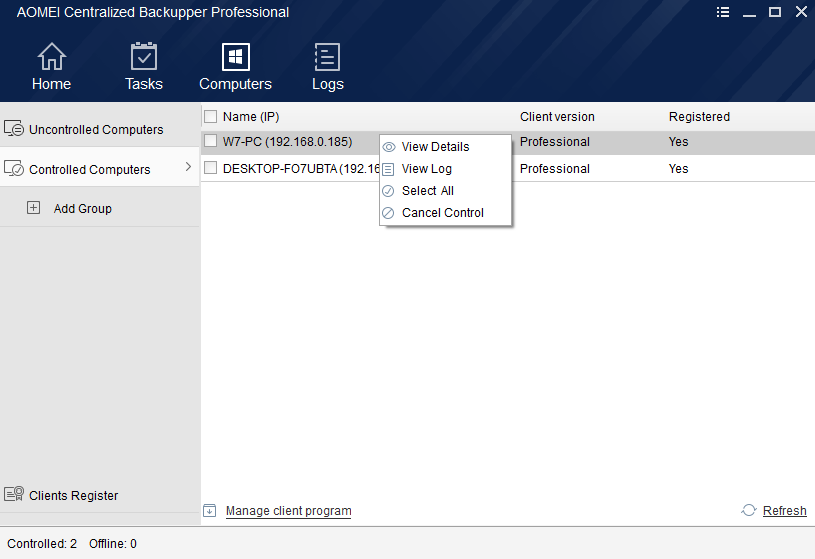
Task: Open the Manage client program link
Action: [x=288, y=511]
